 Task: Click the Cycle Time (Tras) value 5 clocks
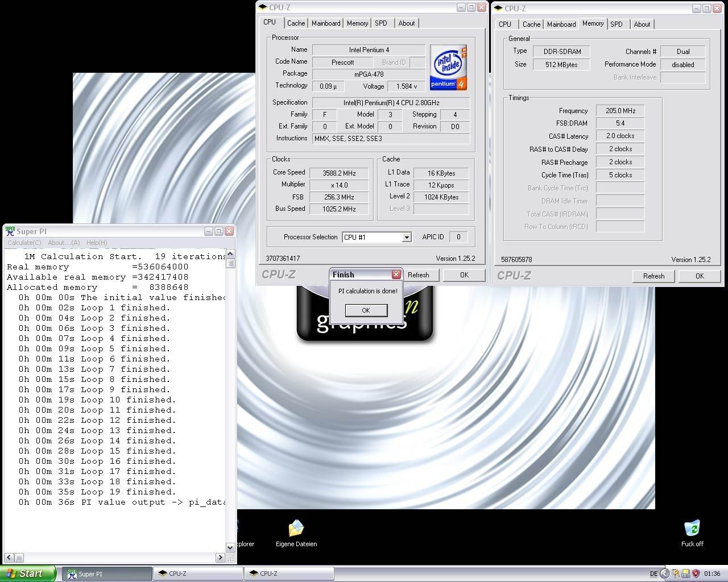(621, 175)
